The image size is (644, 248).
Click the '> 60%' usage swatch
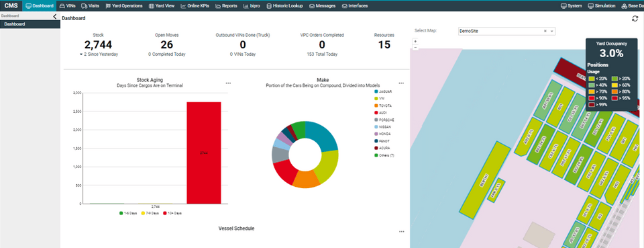615,85
